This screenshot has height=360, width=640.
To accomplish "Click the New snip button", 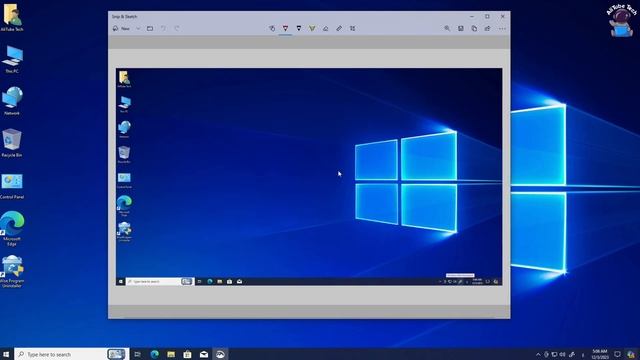I will 122,29.
